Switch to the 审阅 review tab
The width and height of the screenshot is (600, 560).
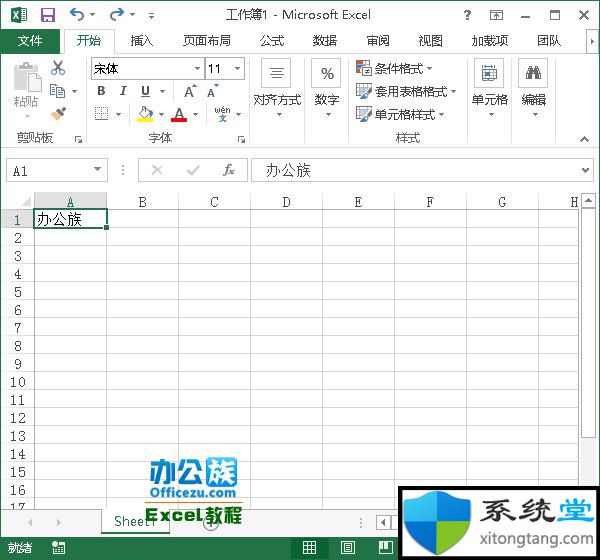coord(378,41)
